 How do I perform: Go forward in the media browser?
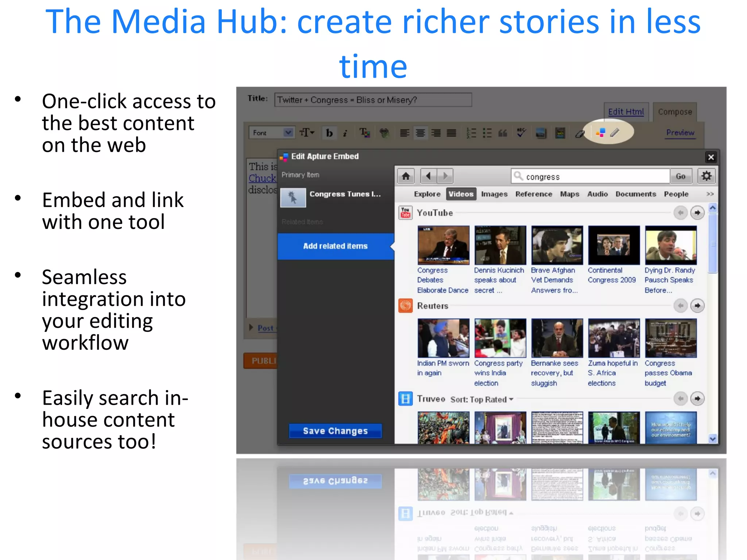click(445, 176)
